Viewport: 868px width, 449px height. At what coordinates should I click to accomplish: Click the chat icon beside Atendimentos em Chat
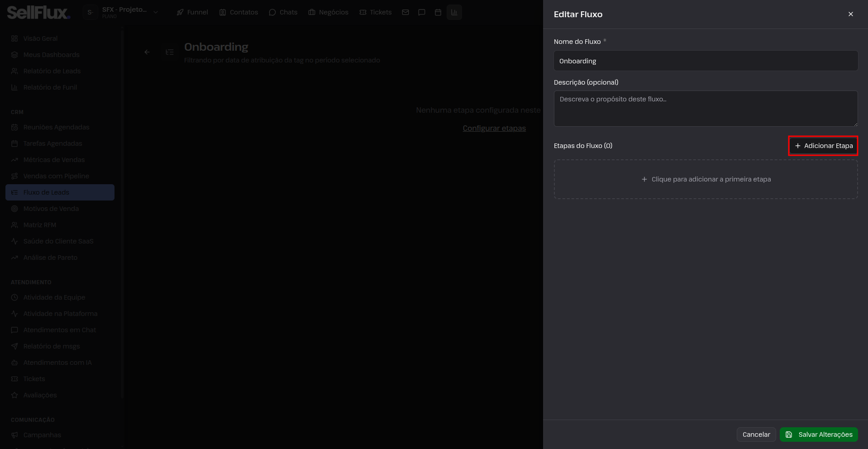(14, 330)
